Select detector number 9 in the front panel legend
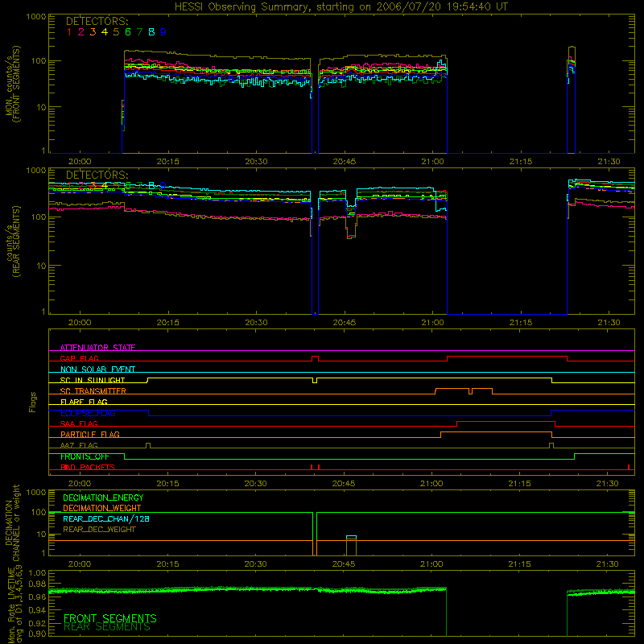Viewport: 644px width, 644px height. [163, 32]
